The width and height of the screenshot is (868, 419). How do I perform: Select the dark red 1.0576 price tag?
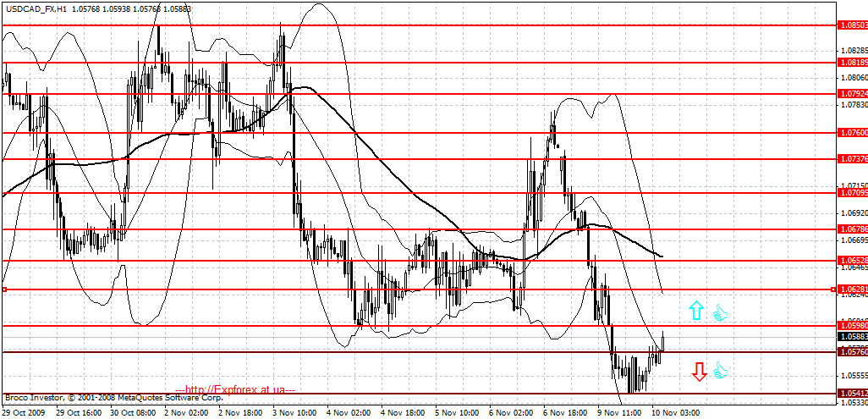pos(854,351)
